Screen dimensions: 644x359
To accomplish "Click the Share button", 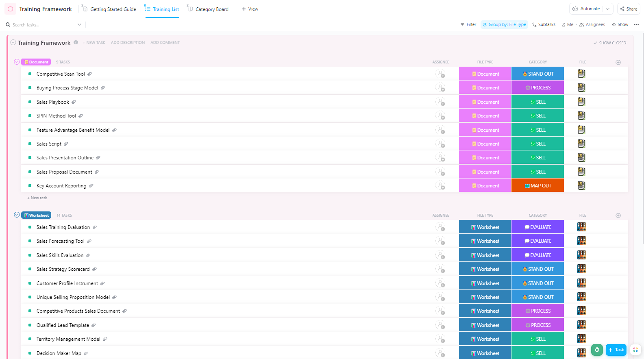I will (629, 9).
